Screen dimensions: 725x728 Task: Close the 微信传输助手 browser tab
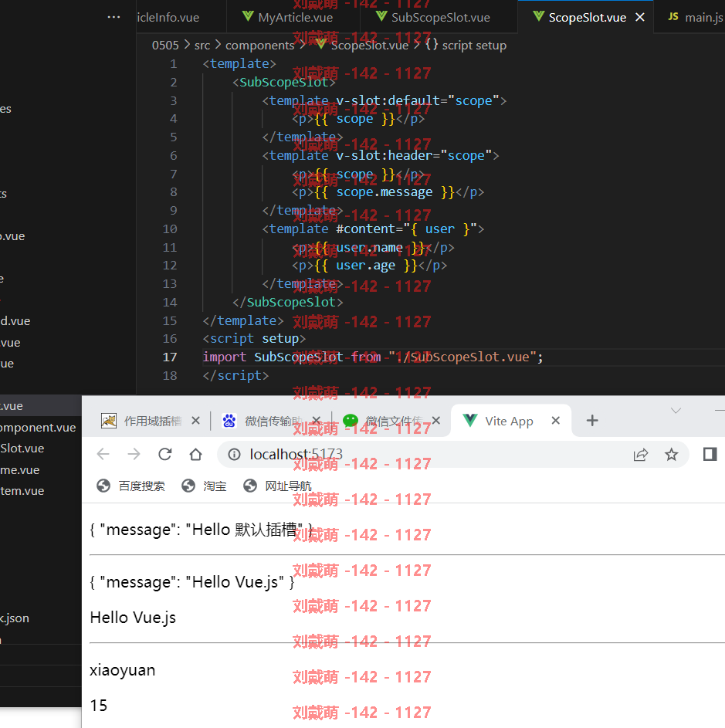tap(317, 421)
